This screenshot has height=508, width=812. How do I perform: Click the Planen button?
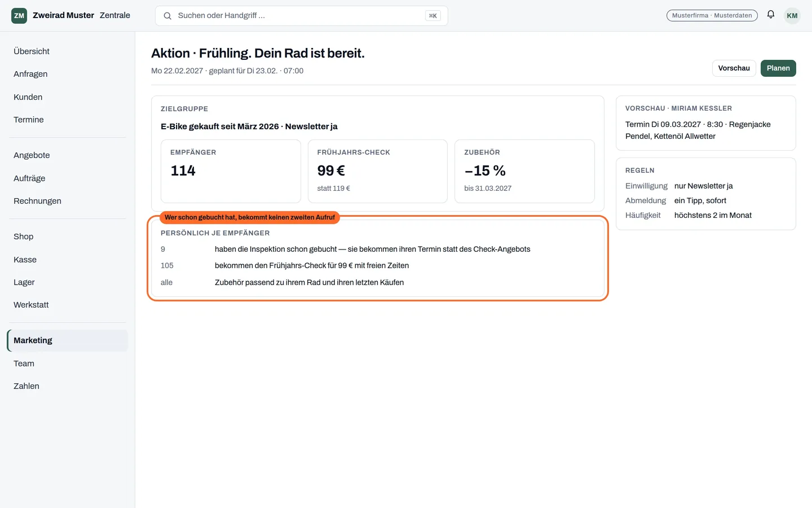click(x=778, y=68)
